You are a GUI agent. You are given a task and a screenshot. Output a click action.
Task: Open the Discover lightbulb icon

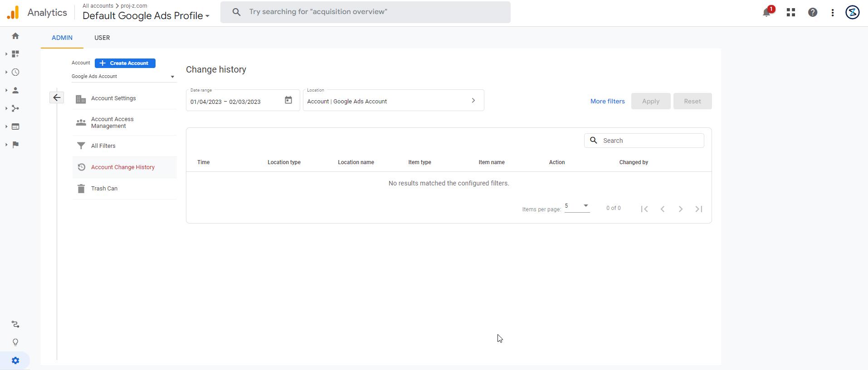(15, 342)
